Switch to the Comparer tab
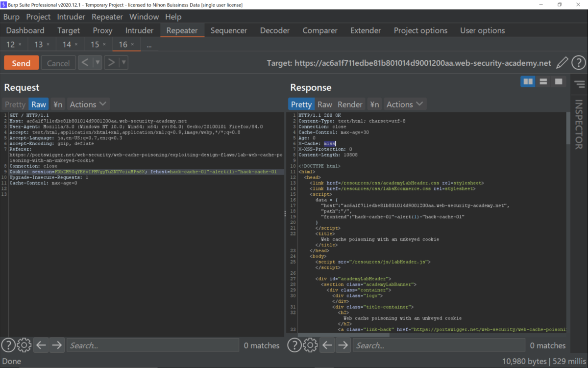The width and height of the screenshot is (588, 368). (320, 30)
